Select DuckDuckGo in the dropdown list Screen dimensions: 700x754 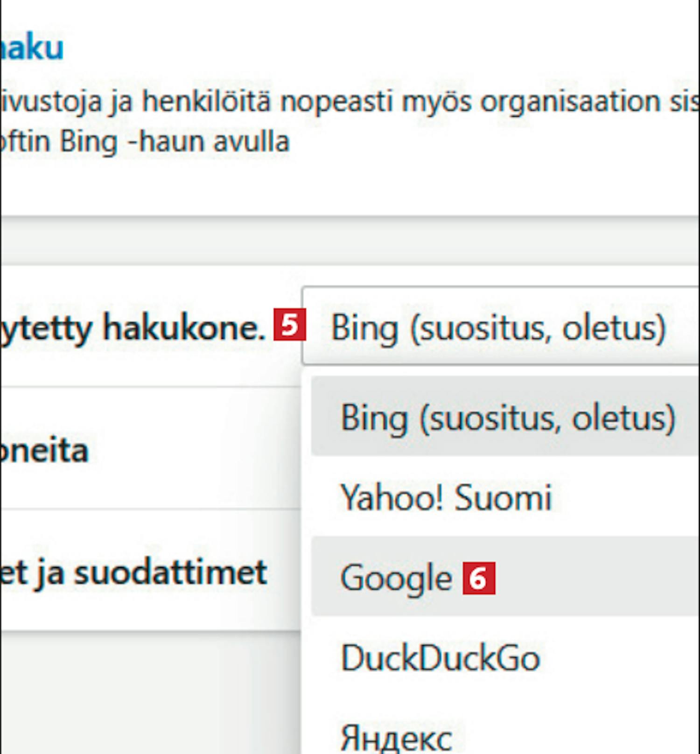pos(441,658)
